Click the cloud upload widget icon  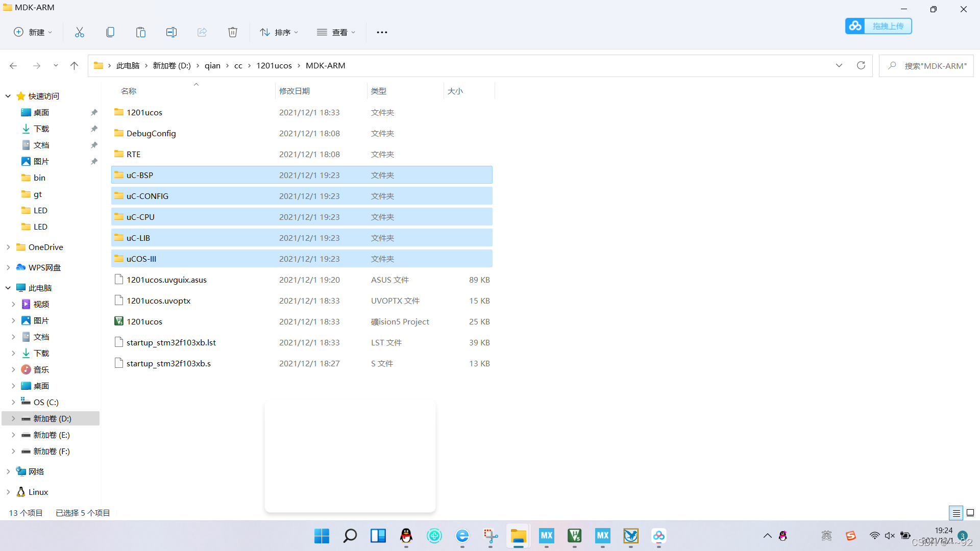point(855,26)
